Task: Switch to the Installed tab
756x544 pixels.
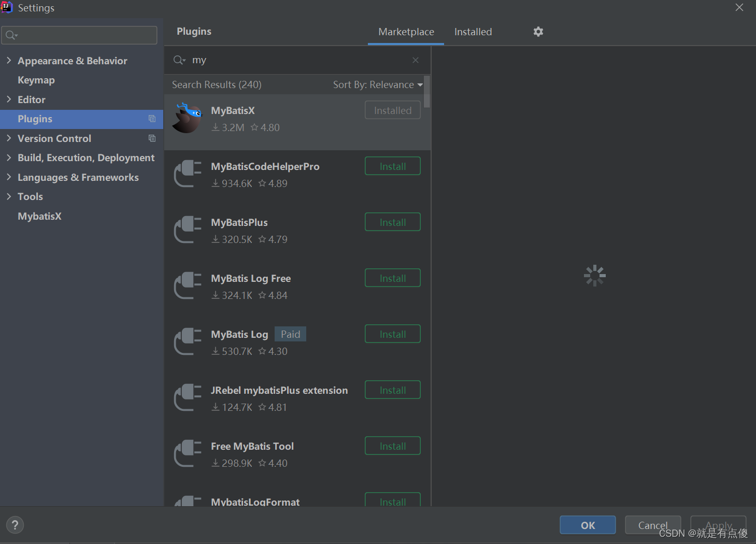Action: click(x=473, y=32)
